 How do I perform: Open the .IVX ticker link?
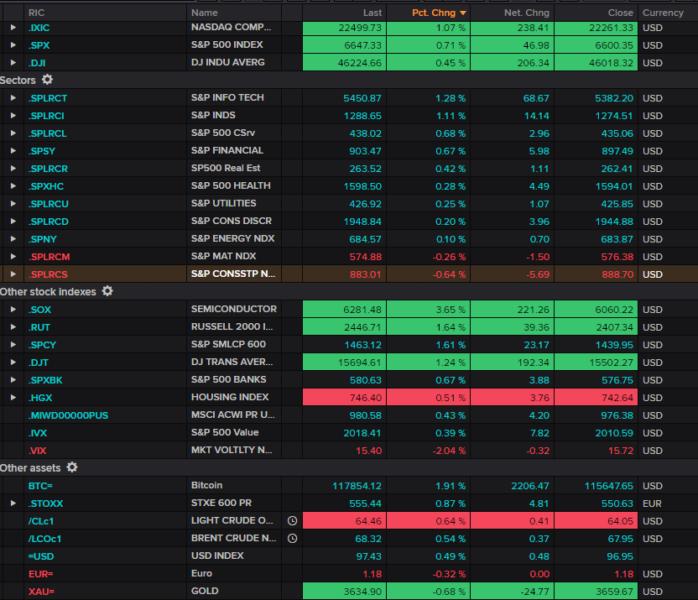[37, 433]
